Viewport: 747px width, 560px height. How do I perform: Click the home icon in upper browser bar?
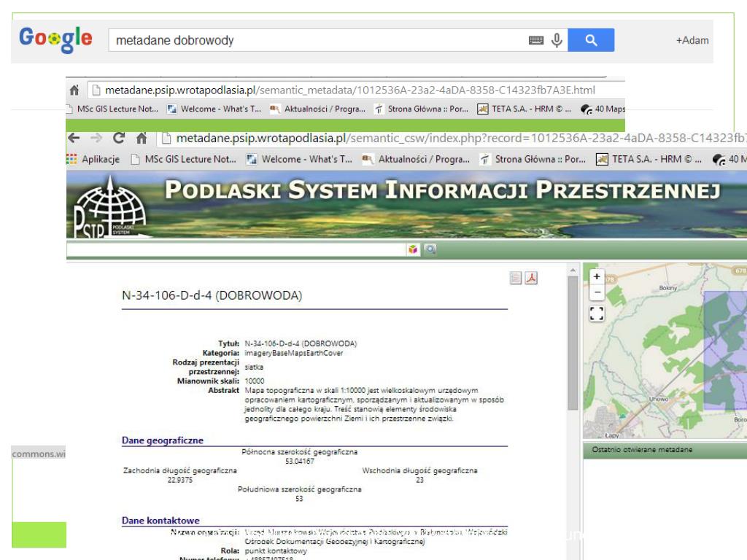(74, 90)
